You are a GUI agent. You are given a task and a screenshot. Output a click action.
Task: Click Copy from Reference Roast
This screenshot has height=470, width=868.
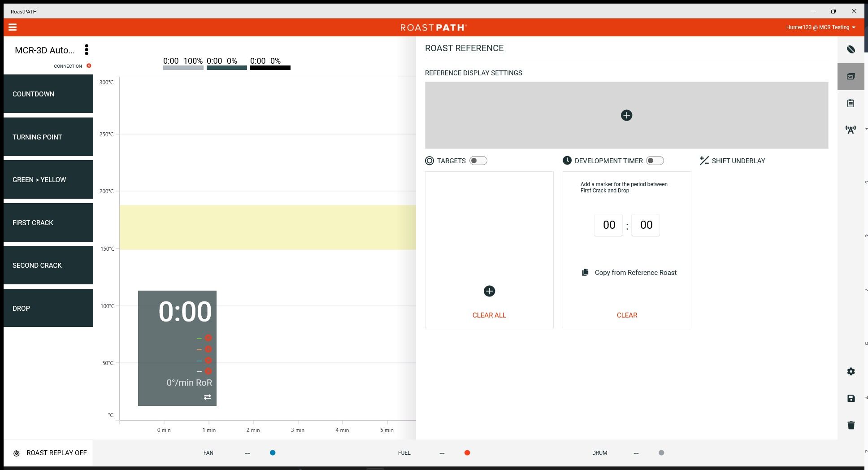coord(636,273)
